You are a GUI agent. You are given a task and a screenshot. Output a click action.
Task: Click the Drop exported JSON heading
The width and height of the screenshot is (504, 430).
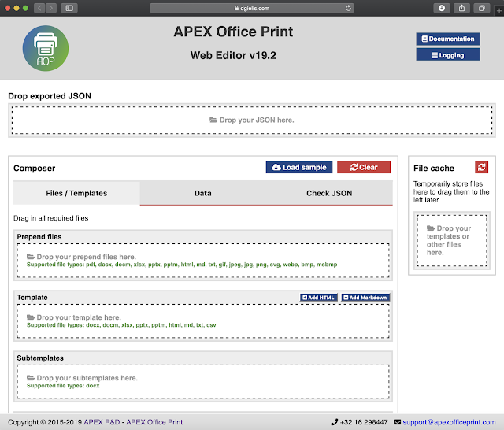50,96
